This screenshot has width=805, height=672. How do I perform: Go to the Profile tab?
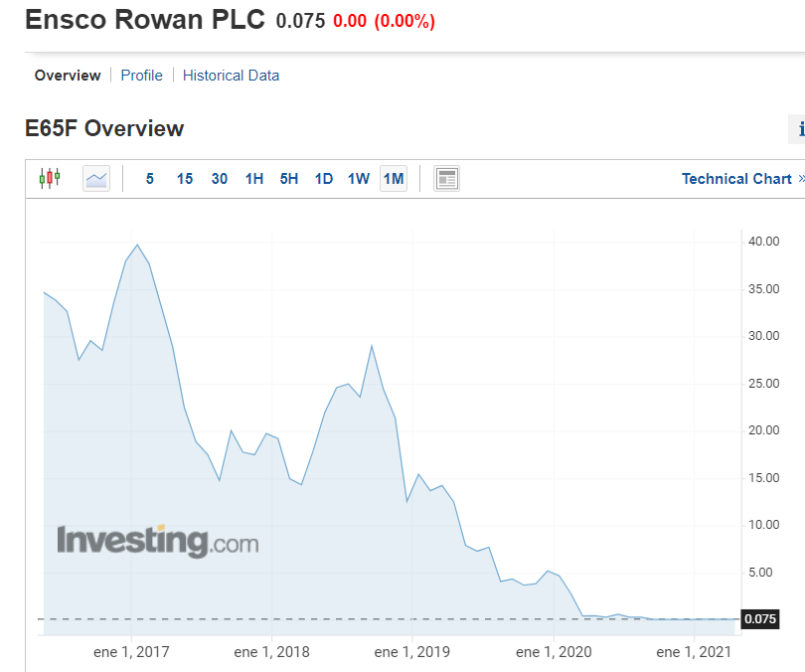pos(142,76)
